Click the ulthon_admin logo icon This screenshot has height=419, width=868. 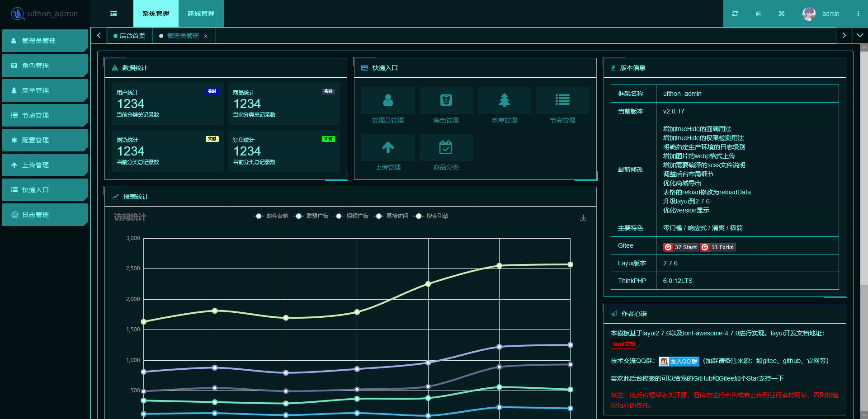tap(18, 14)
